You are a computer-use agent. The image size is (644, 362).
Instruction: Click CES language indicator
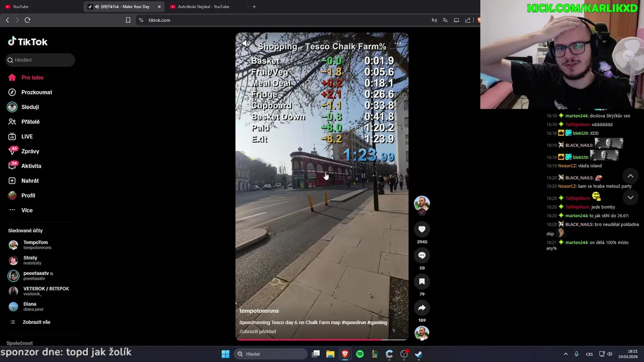tap(589, 354)
